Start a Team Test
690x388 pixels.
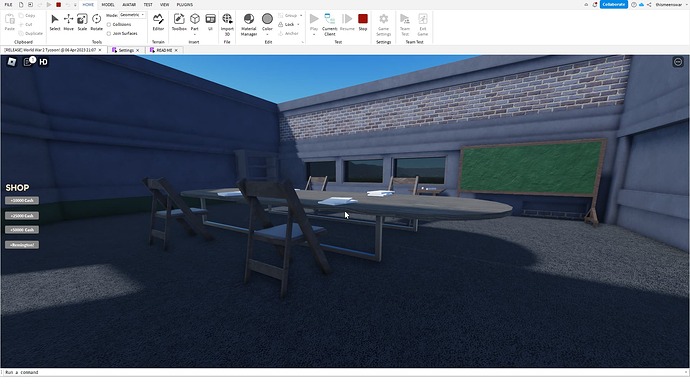405,25
